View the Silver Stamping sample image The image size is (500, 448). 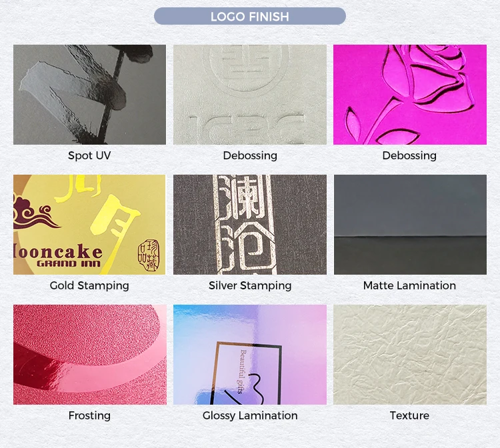pyautogui.click(x=250, y=225)
